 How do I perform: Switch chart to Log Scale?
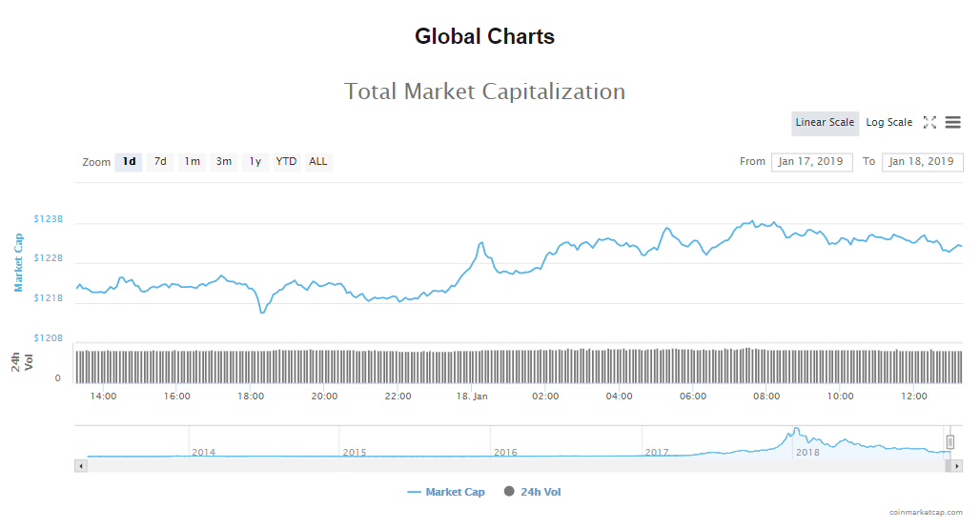point(888,123)
